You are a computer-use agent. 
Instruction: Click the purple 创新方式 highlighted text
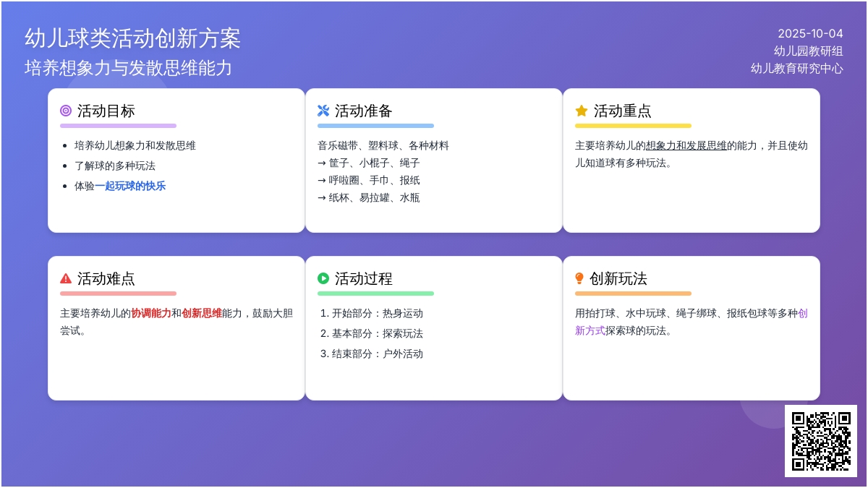(590, 330)
